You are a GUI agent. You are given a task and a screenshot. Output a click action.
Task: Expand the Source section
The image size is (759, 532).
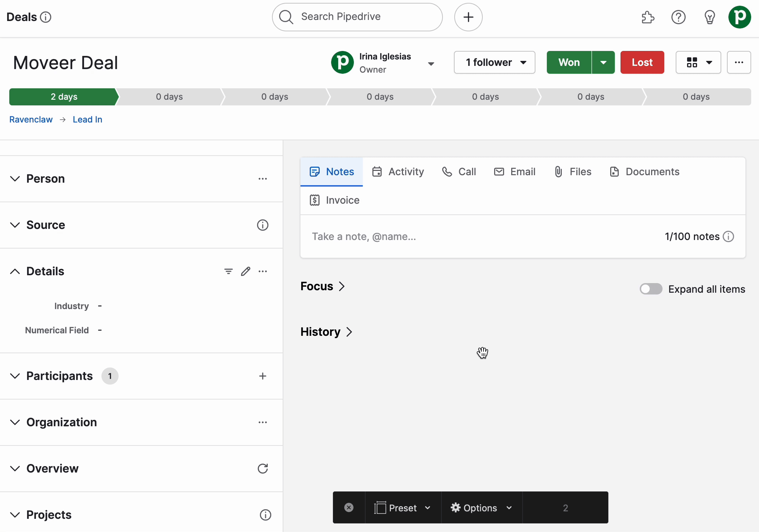click(x=15, y=225)
